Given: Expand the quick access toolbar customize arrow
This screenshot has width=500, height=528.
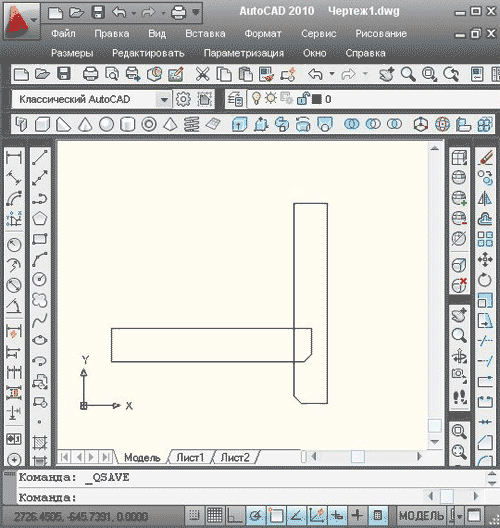Looking at the screenshot, I should coord(196,12).
